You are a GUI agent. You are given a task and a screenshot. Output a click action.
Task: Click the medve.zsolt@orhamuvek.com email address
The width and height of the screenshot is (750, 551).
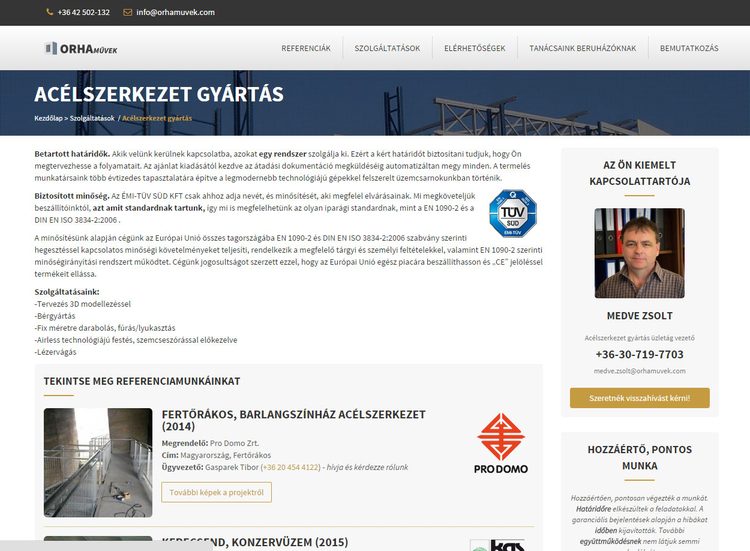tap(639, 371)
